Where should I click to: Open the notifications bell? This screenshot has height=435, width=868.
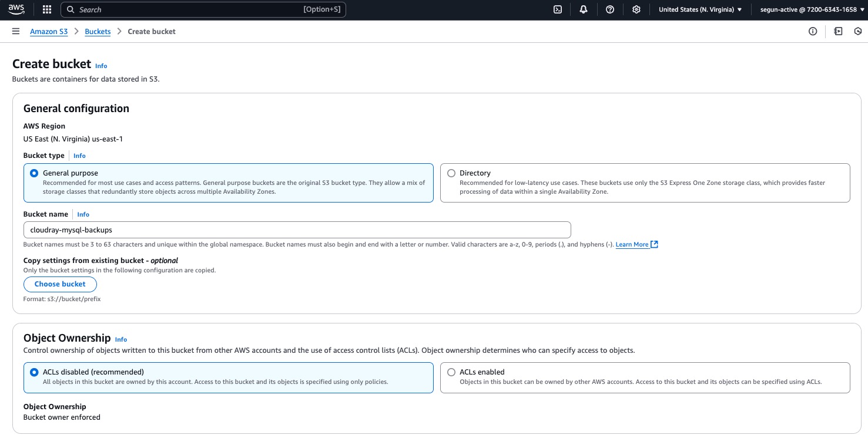(583, 9)
